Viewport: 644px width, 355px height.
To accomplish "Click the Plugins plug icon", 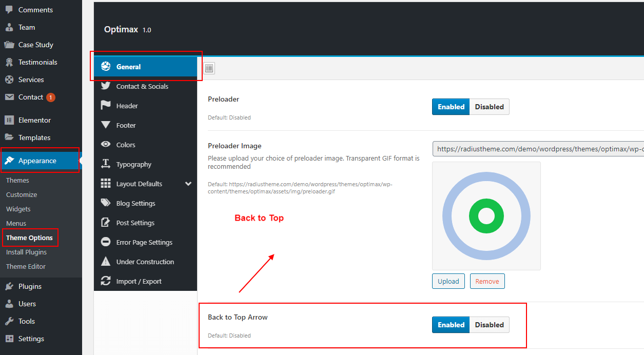I will pyautogui.click(x=9, y=286).
